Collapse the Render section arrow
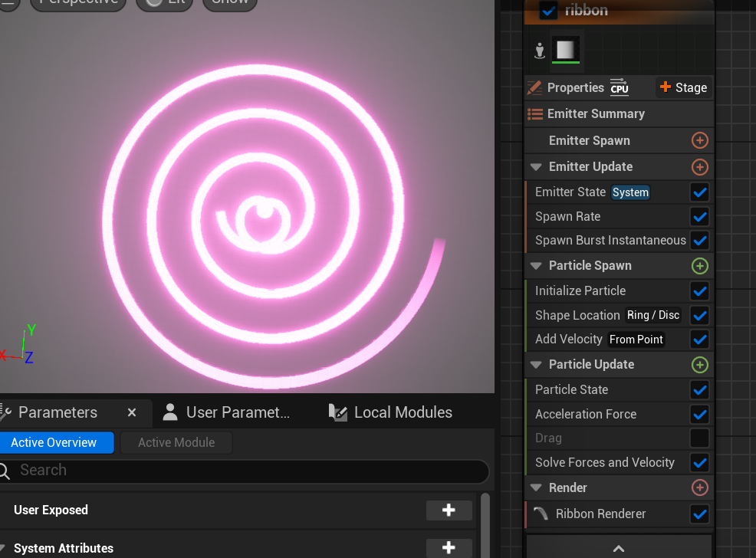 tap(536, 488)
